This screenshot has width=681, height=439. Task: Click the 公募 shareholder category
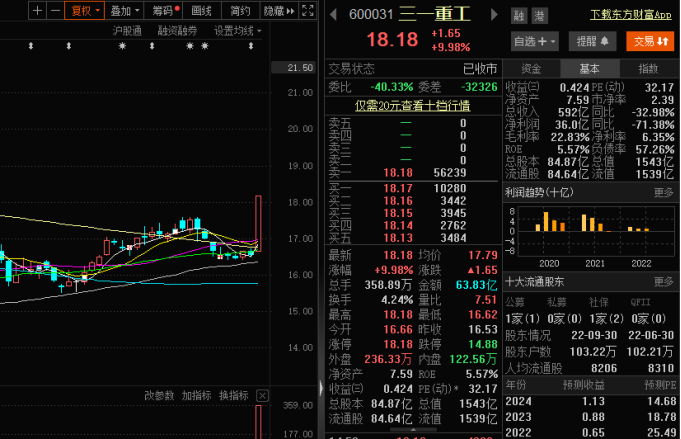(x=516, y=302)
